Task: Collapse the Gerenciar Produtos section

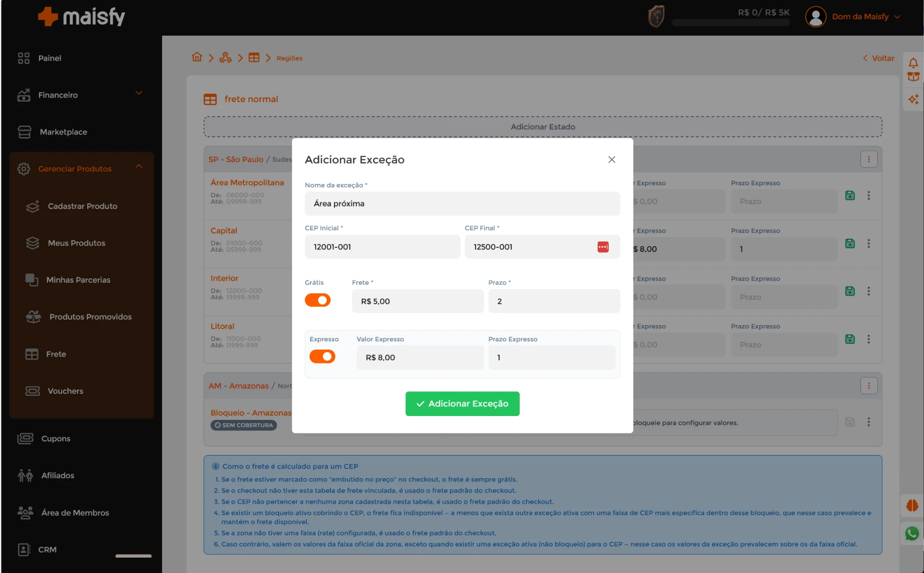Action: point(139,167)
